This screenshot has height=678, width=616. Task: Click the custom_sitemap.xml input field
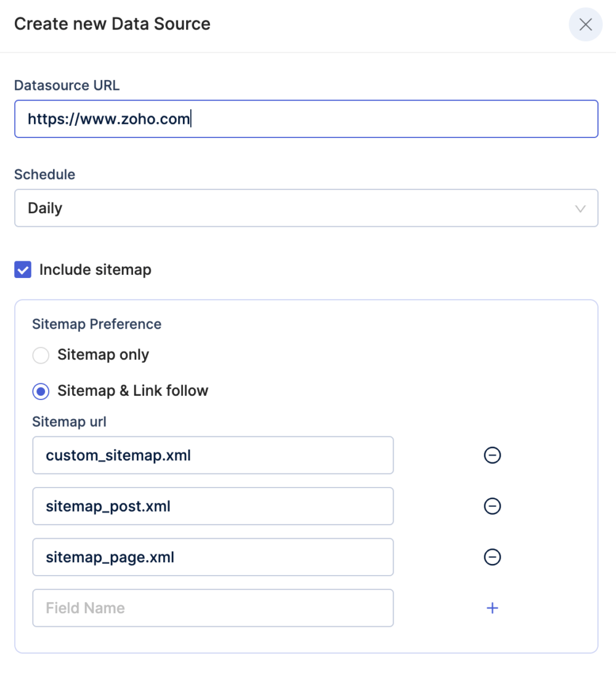coord(213,455)
